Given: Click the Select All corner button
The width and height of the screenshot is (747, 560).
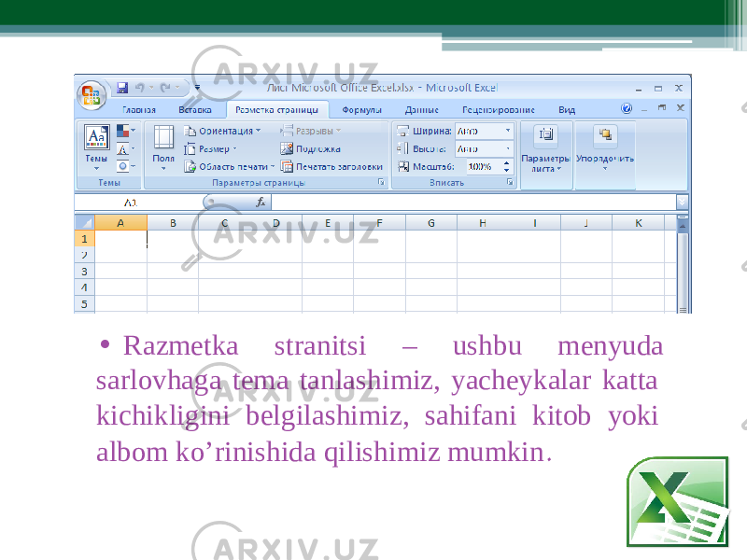Looking at the screenshot, I should (x=85, y=222).
